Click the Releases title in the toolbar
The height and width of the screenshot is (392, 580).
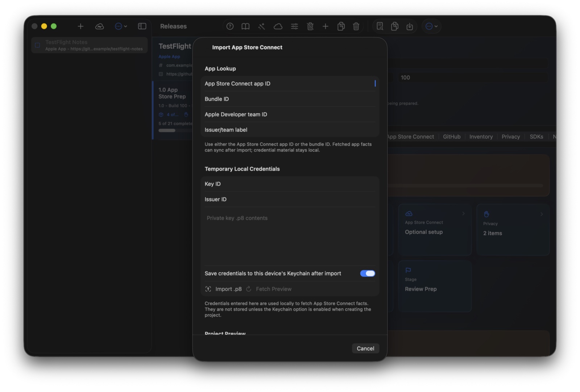(x=173, y=26)
